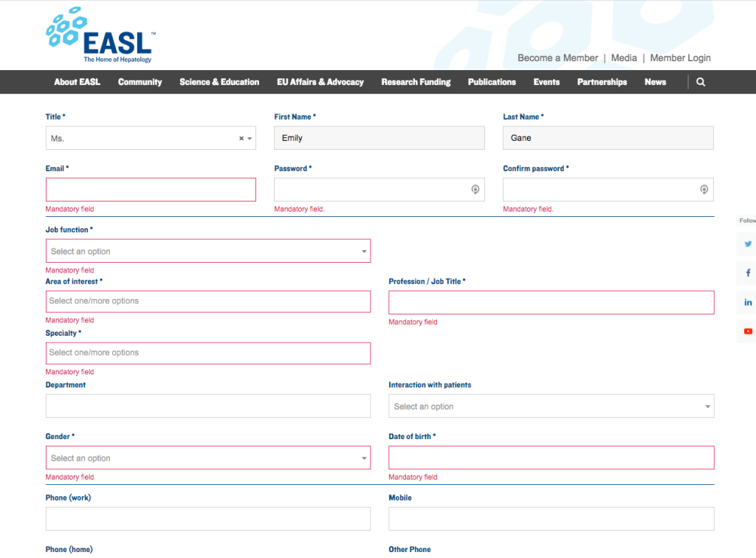Open the Research Funding menu
This screenshot has height=558, width=756.
coord(416,82)
